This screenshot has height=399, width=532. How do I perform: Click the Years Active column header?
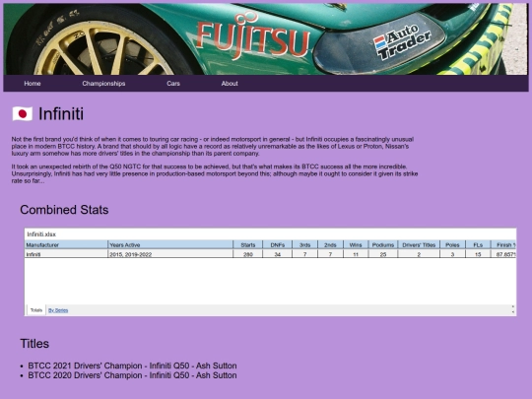[x=170, y=244]
